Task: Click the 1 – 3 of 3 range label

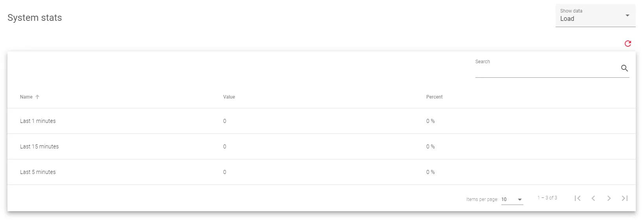Action: pos(547,198)
